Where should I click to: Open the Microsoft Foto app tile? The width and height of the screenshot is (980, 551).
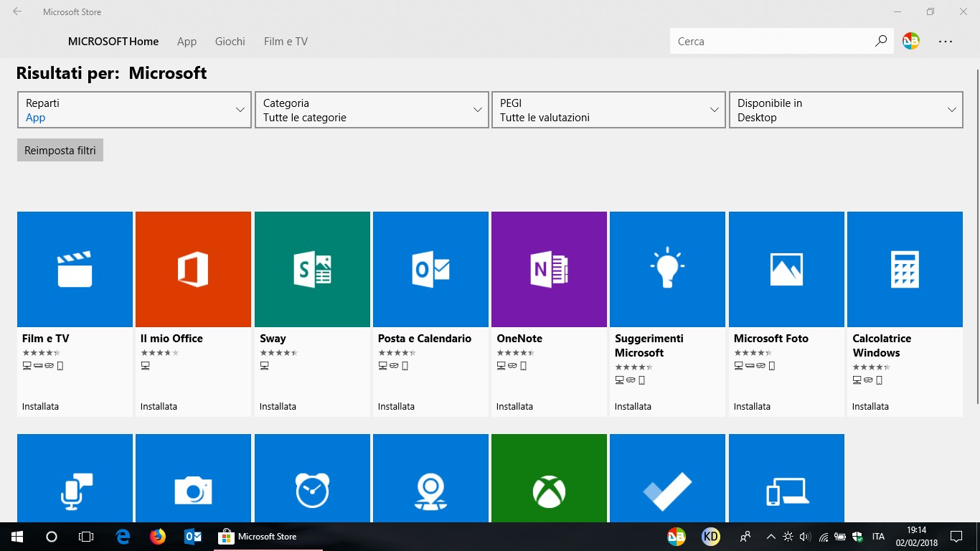point(786,314)
